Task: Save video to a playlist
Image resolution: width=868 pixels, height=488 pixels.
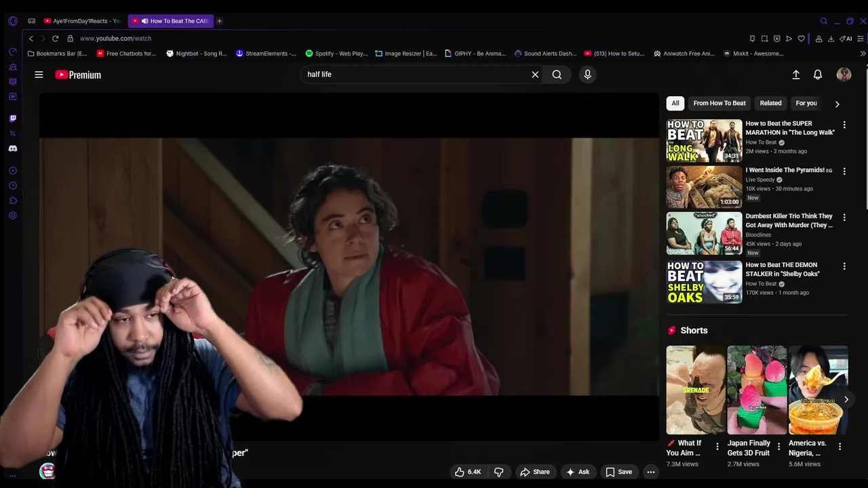Action: coord(618,472)
